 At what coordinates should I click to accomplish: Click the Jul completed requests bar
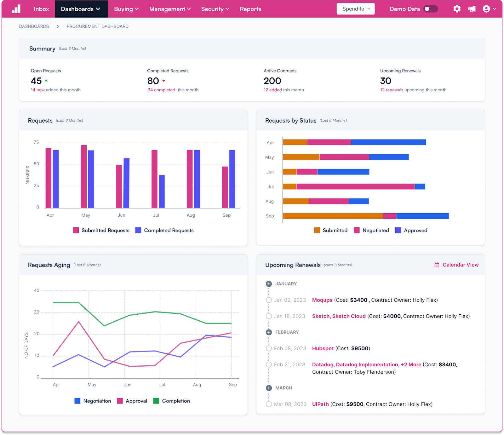[162, 192]
